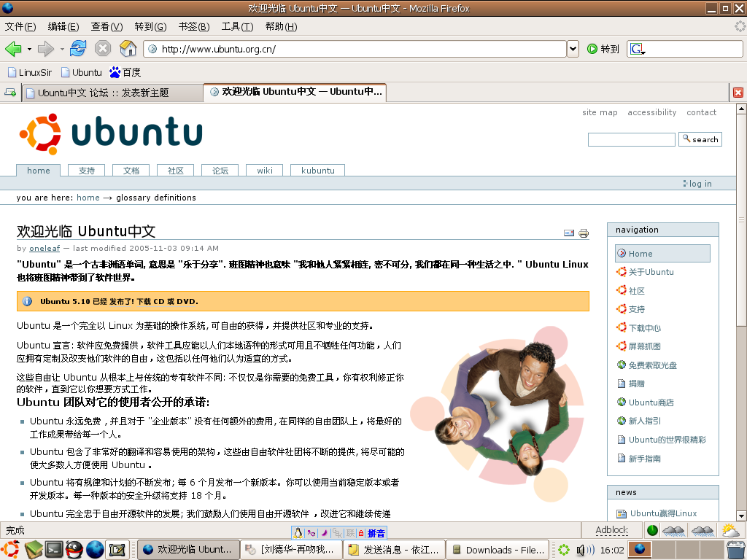Click the Adblock status bar item
Image resolution: width=747 pixels, height=560 pixels.
[x=612, y=530]
